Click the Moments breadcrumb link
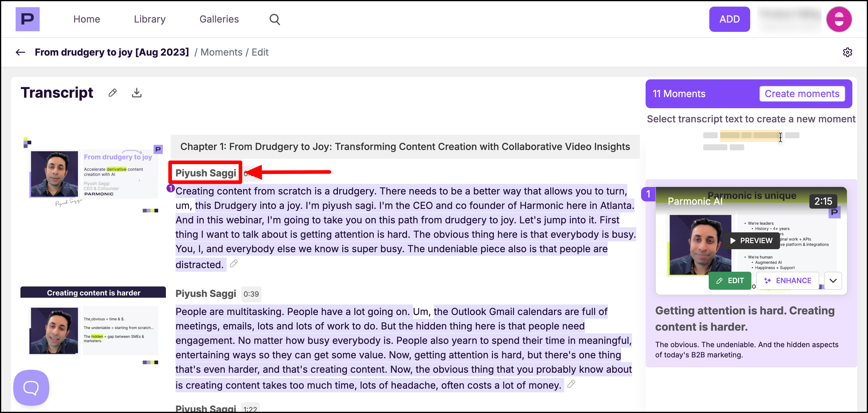The width and height of the screenshot is (868, 413). 222,52
